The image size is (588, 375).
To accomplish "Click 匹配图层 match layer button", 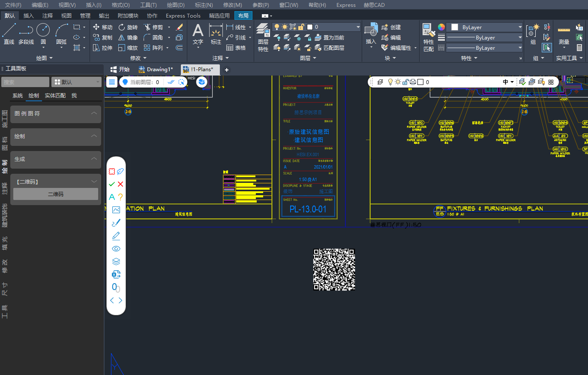I will tap(329, 48).
